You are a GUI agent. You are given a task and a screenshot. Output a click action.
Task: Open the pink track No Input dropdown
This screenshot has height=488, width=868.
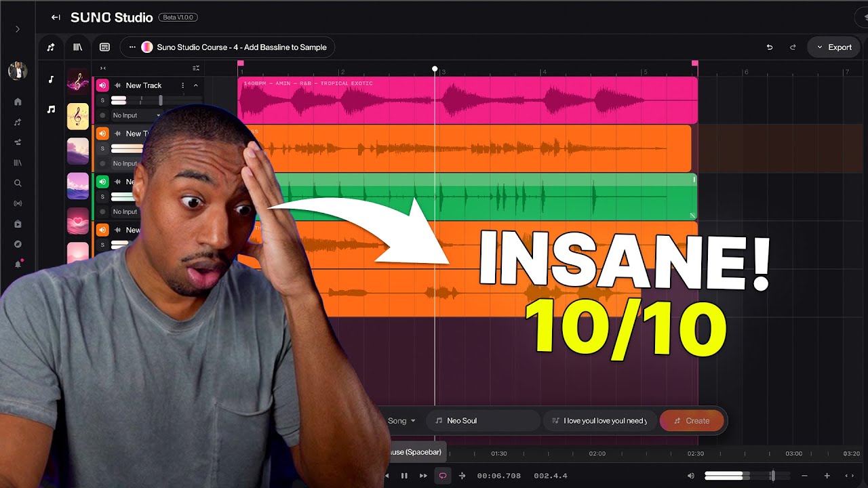136,115
